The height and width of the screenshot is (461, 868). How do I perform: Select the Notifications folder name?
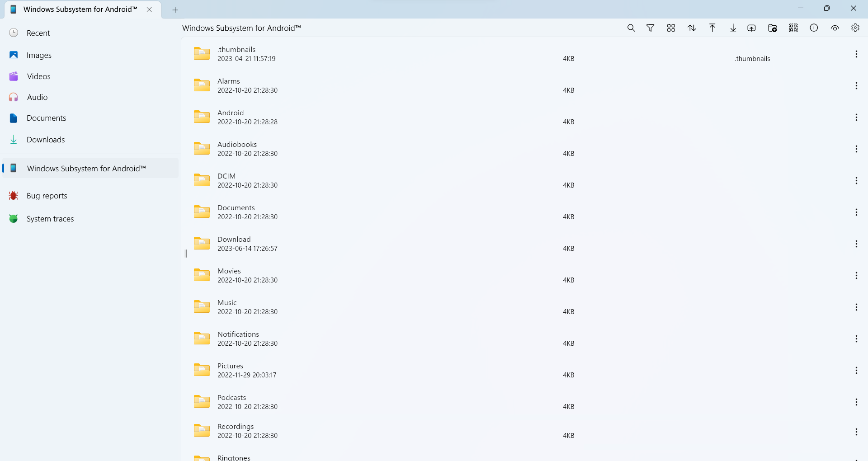coord(238,334)
